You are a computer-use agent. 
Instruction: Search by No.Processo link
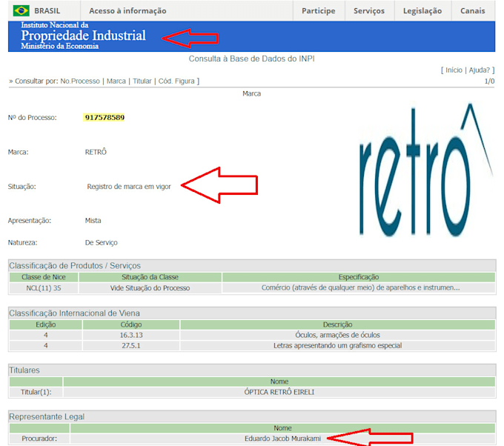coord(80,81)
